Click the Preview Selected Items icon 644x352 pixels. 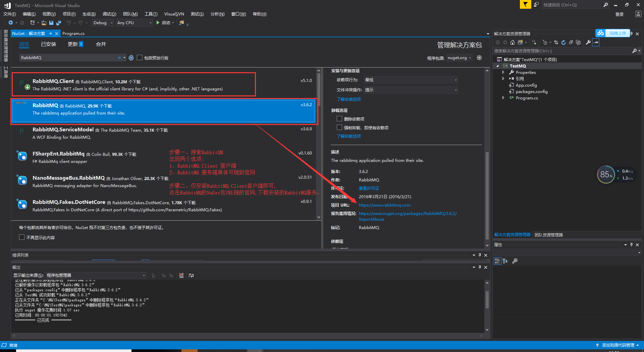pos(596,42)
